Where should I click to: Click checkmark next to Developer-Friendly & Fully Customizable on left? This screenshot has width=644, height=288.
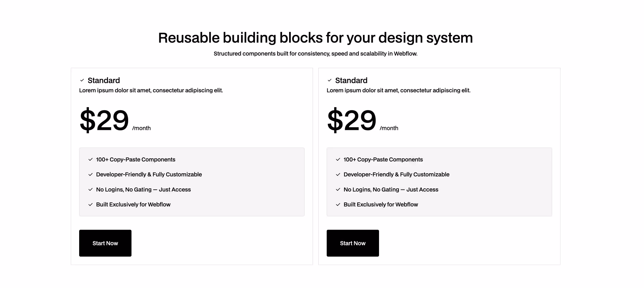[x=90, y=175]
